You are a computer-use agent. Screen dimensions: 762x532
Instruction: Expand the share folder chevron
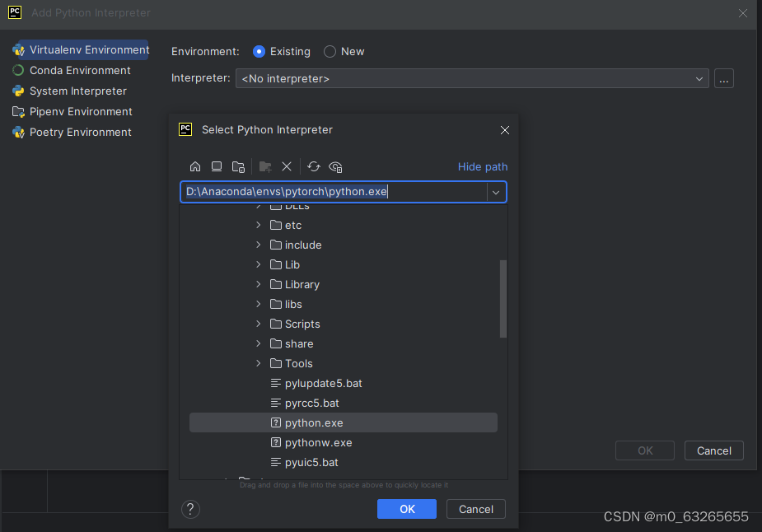(259, 343)
